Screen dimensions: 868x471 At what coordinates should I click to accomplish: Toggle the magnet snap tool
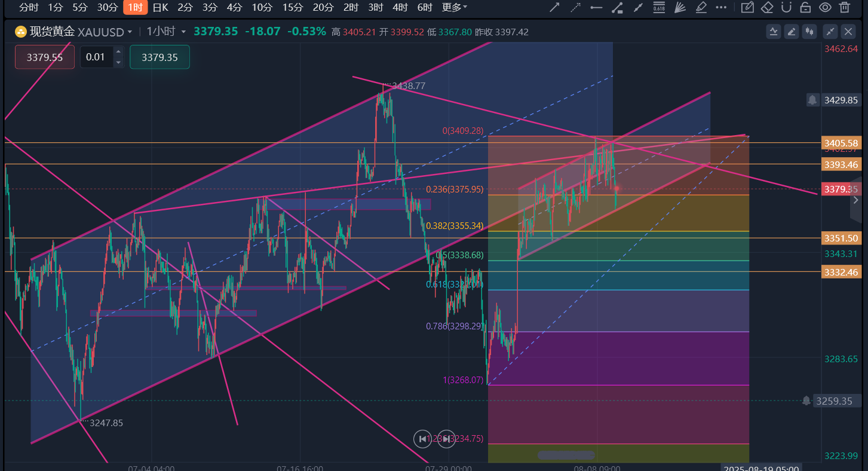click(786, 8)
